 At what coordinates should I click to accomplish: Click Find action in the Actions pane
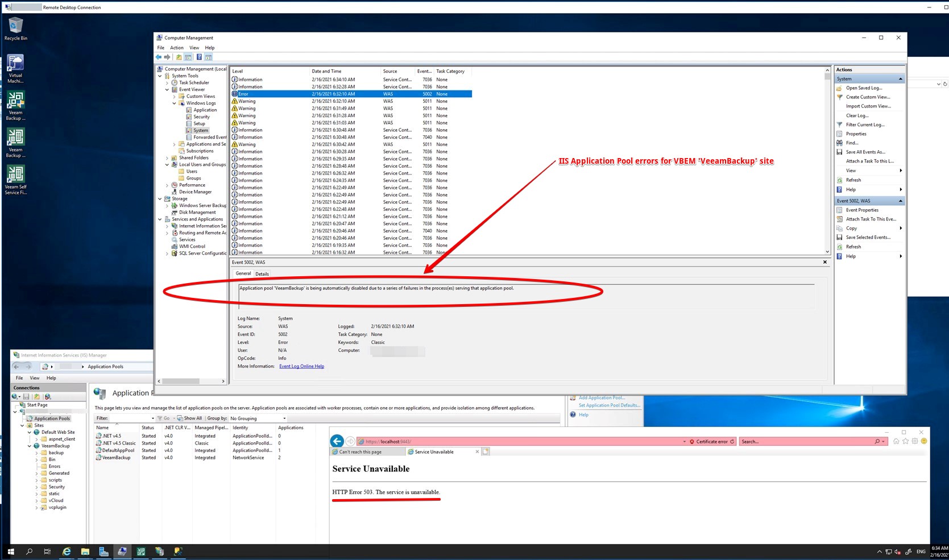pos(852,143)
